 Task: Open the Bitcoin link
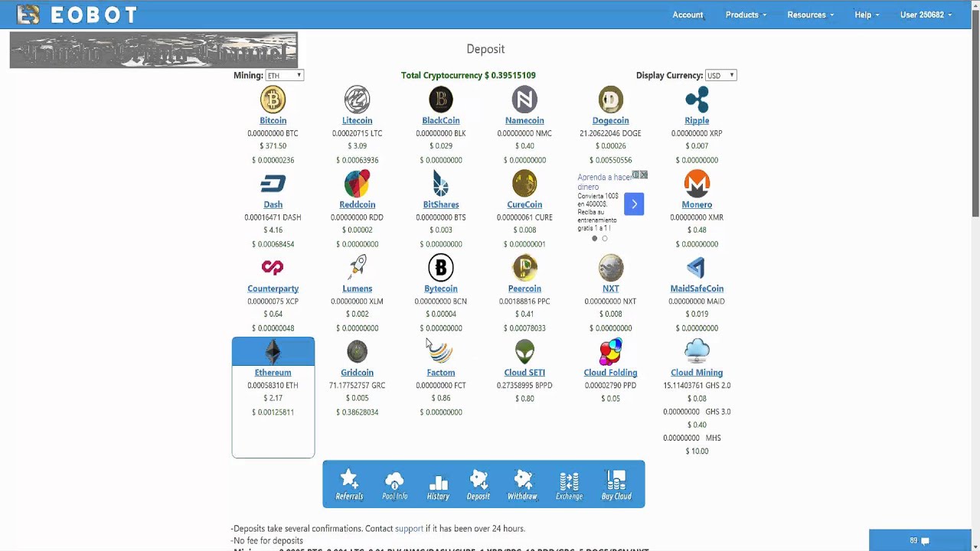coord(273,120)
